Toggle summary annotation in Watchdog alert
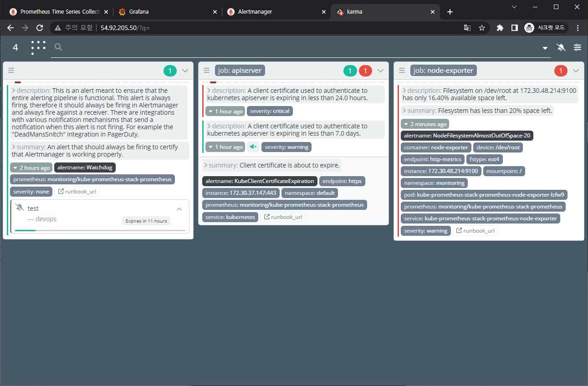588x386 pixels. (100, 151)
